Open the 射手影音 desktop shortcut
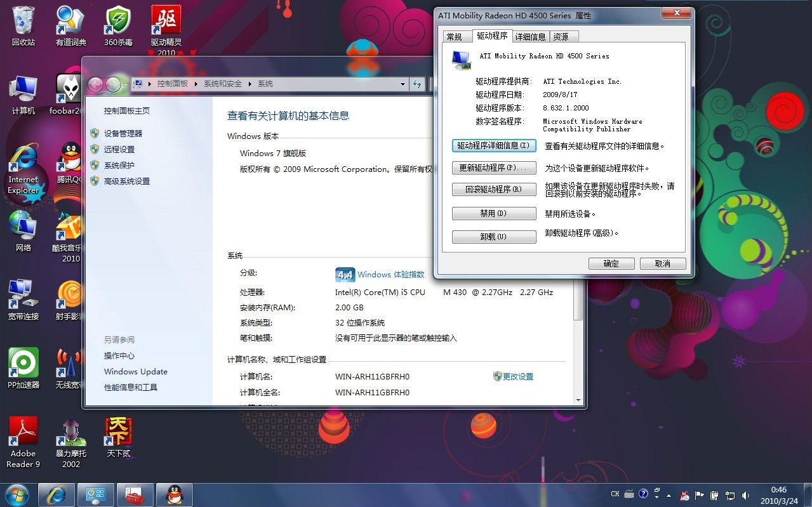 69,300
